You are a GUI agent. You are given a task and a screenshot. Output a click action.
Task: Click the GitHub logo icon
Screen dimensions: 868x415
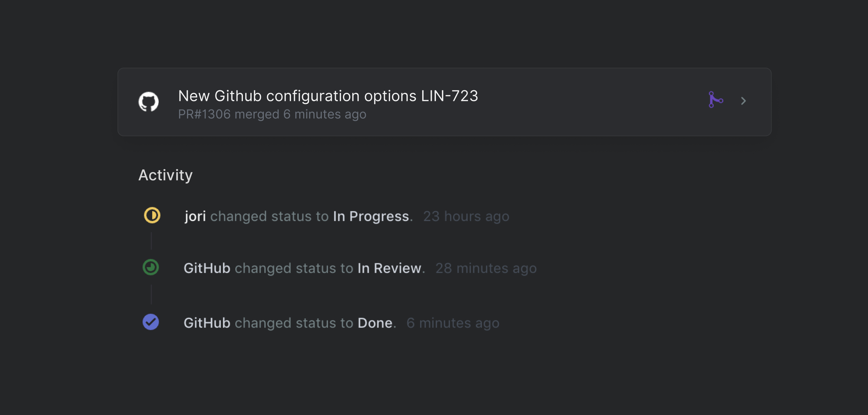149,101
